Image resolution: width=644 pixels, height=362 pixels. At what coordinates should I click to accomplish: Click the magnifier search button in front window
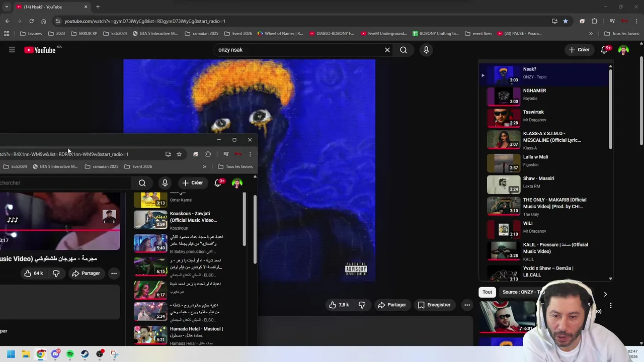[x=142, y=183]
